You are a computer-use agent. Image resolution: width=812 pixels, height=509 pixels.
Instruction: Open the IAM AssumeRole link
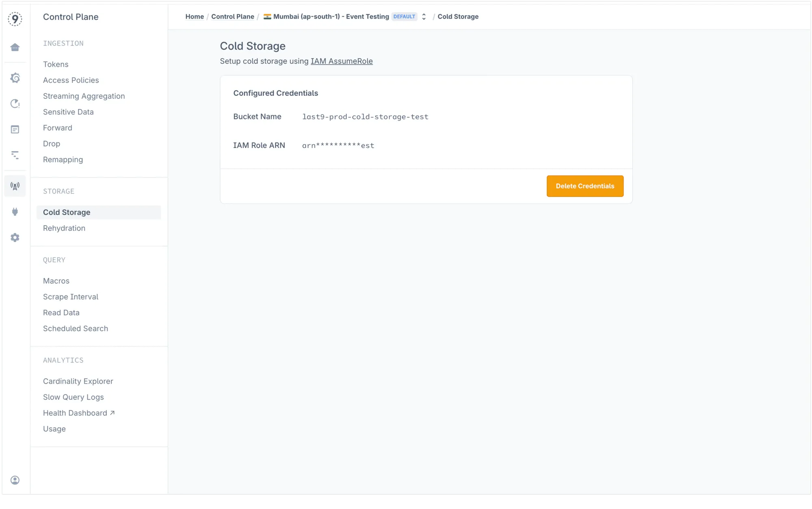[341, 61]
